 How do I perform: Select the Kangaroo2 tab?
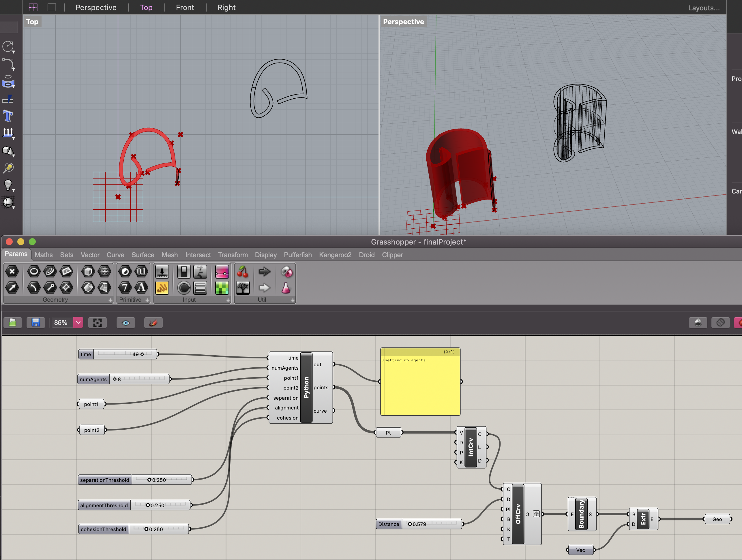point(335,254)
